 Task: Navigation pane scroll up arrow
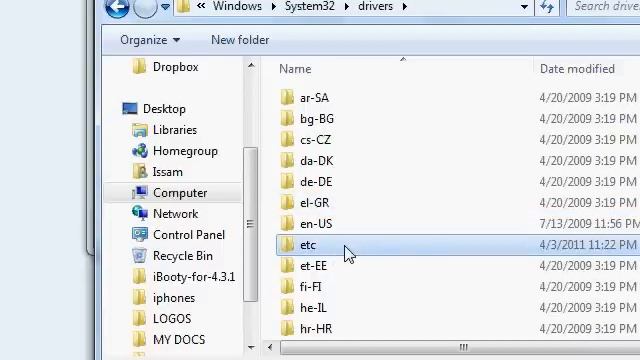tap(251, 65)
